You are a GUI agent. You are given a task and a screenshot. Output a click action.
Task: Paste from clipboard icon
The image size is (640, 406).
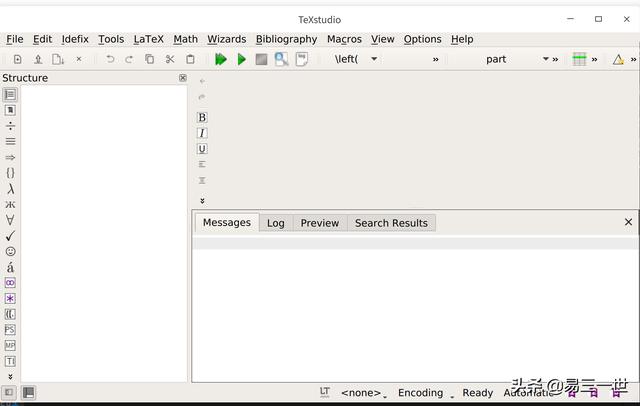(x=190, y=60)
